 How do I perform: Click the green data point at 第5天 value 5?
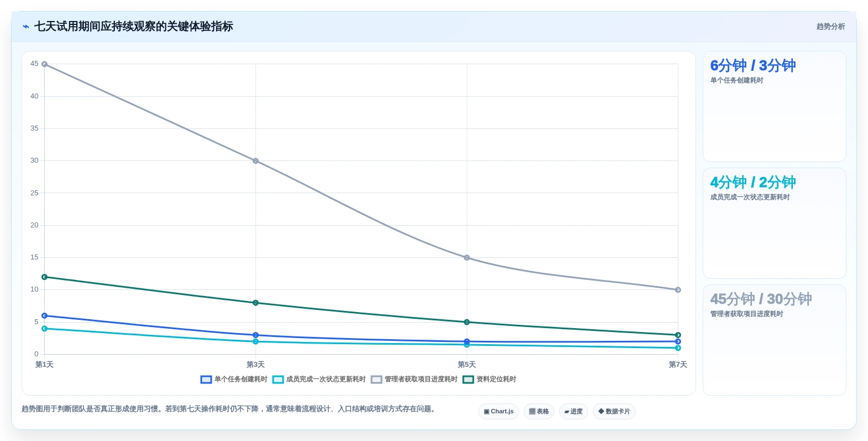tap(467, 322)
